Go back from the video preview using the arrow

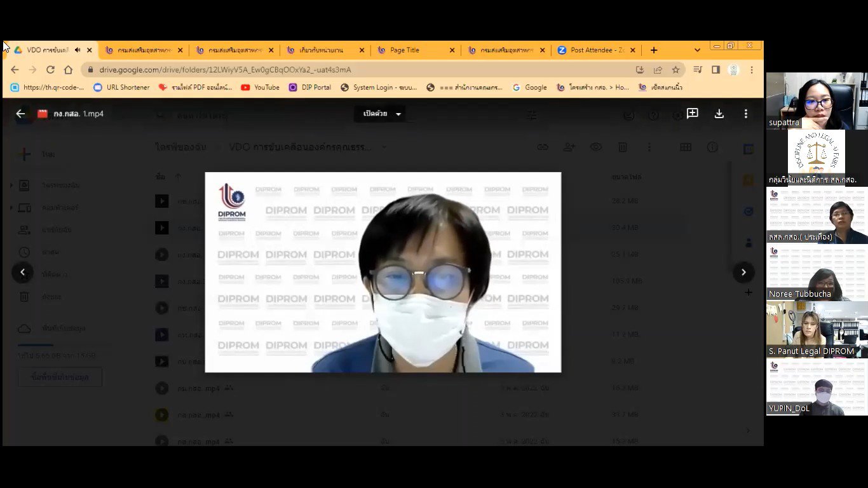[20, 114]
